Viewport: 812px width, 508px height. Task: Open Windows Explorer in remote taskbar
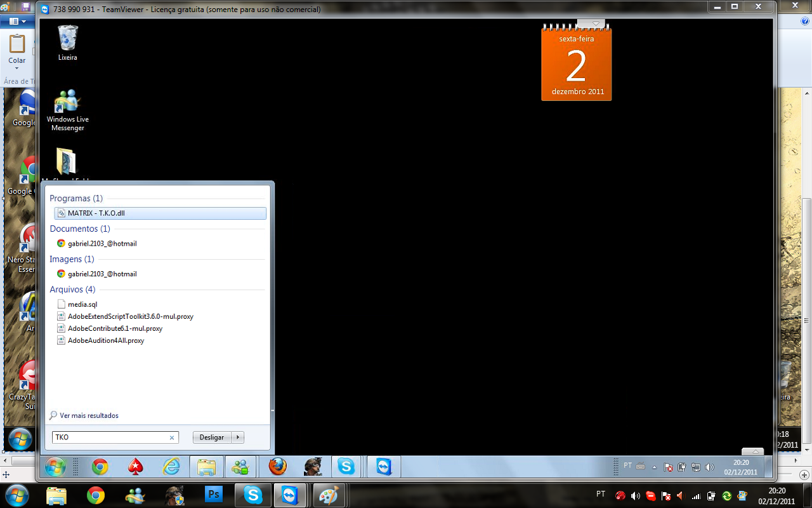[206, 467]
